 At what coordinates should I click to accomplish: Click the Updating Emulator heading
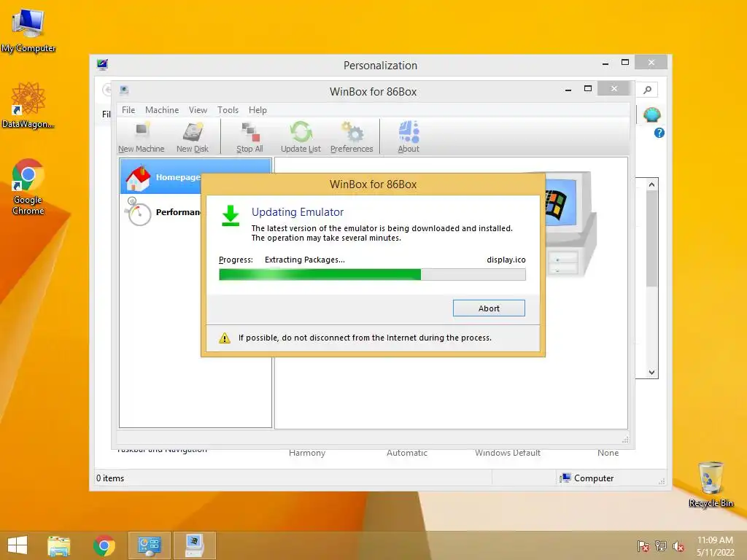point(298,212)
